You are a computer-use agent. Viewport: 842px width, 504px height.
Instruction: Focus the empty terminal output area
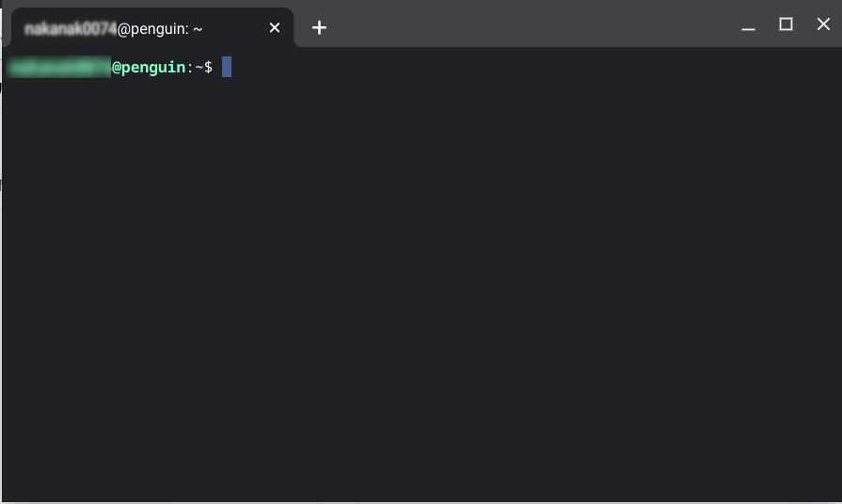click(421, 290)
